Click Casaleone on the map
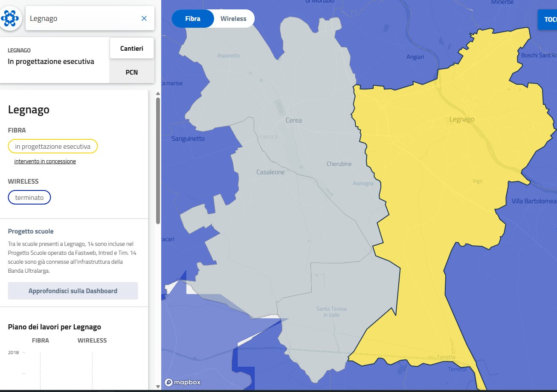557x392 pixels. pyautogui.click(x=270, y=173)
